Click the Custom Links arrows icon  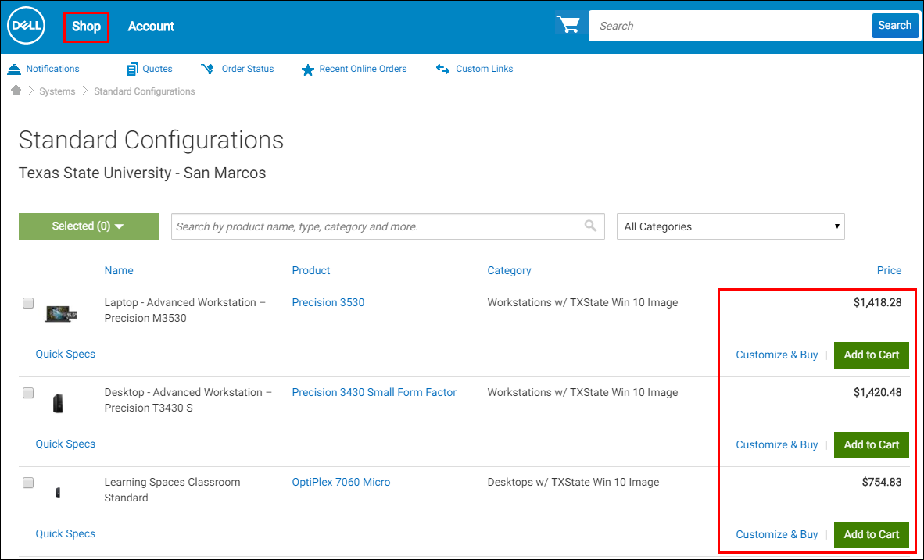(442, 69)
